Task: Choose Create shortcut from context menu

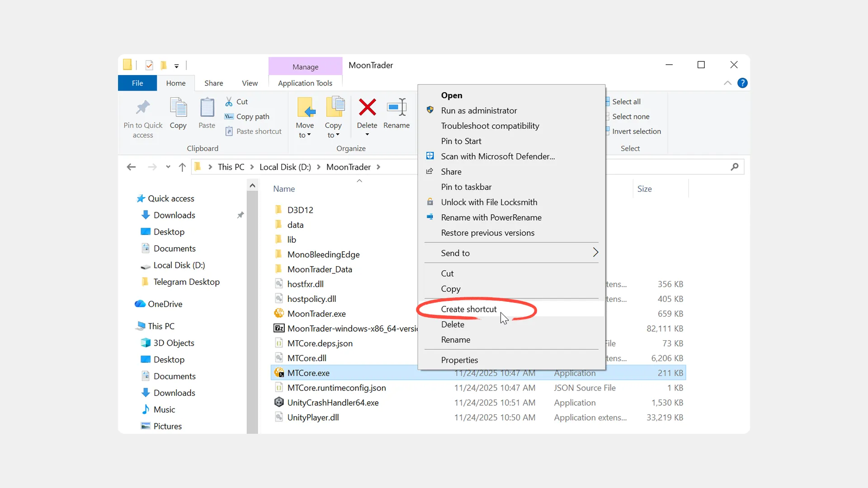Action: [x=469, y=309]
